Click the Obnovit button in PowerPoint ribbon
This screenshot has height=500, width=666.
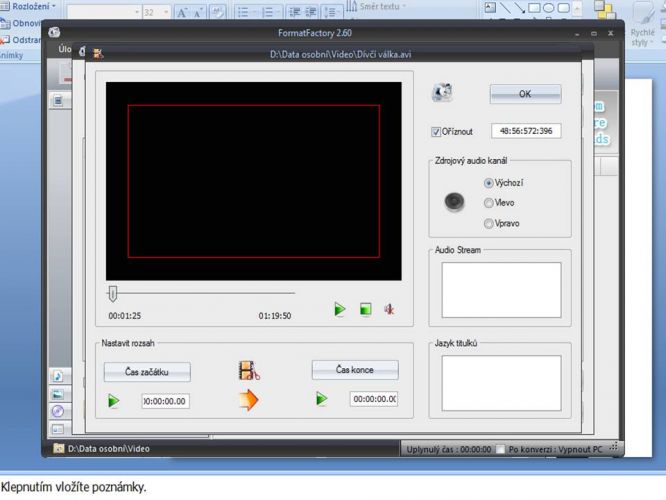click(21, 23)
